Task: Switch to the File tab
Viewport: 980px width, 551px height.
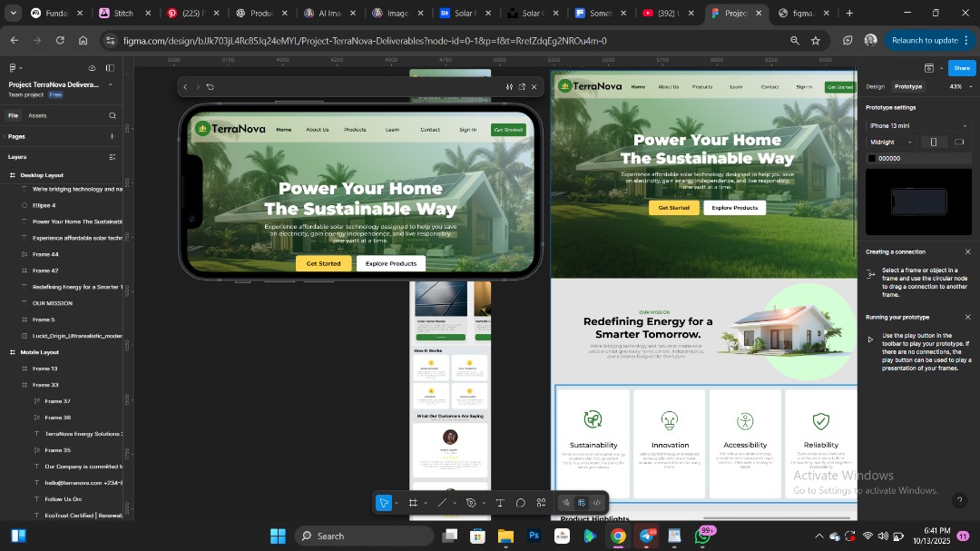Action: pos(13,115)
